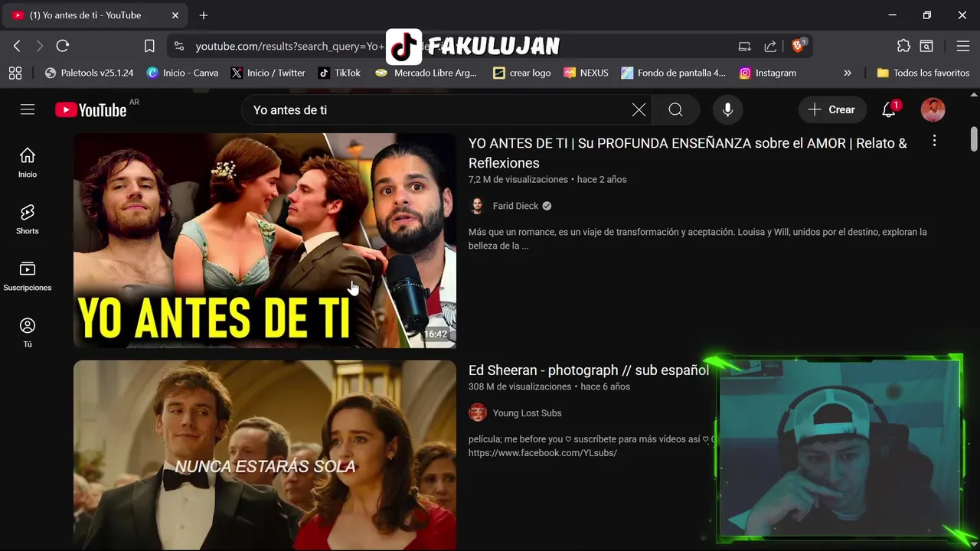Open Ed Sheeran - photograph sub español title

coord(589,370)
